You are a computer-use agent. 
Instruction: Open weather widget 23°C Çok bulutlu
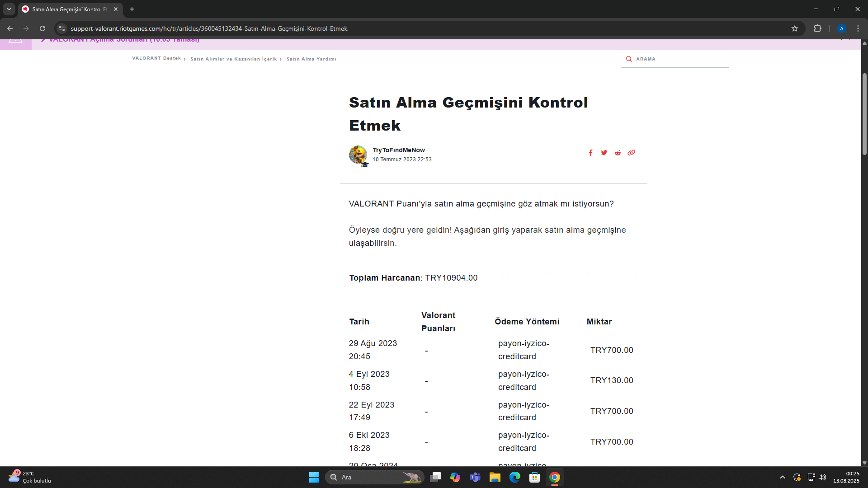(30, 477)
